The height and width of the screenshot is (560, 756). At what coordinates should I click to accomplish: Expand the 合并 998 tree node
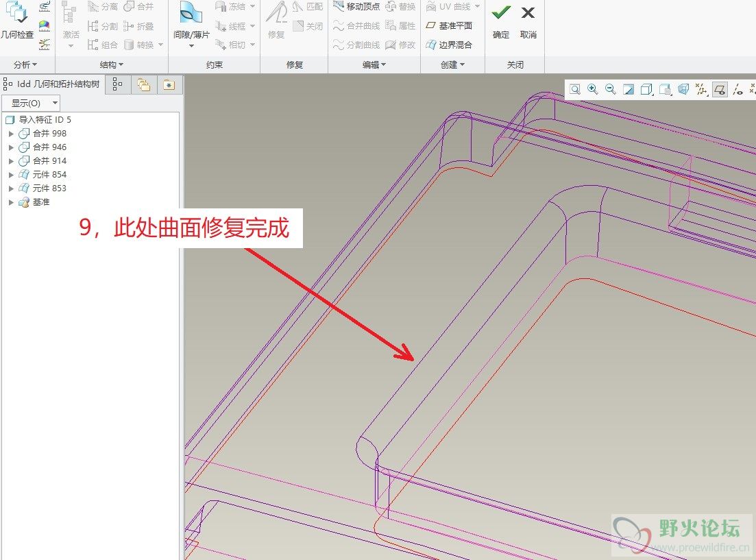click(x=11, y=134)
